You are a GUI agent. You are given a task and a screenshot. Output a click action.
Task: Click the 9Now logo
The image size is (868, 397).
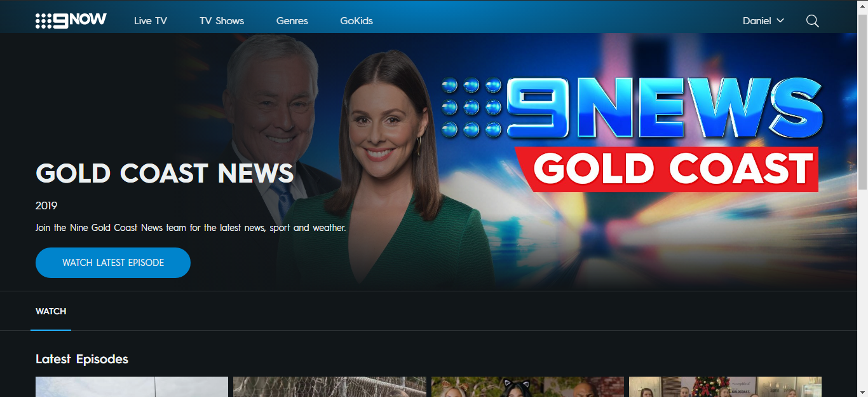[71, 20]
